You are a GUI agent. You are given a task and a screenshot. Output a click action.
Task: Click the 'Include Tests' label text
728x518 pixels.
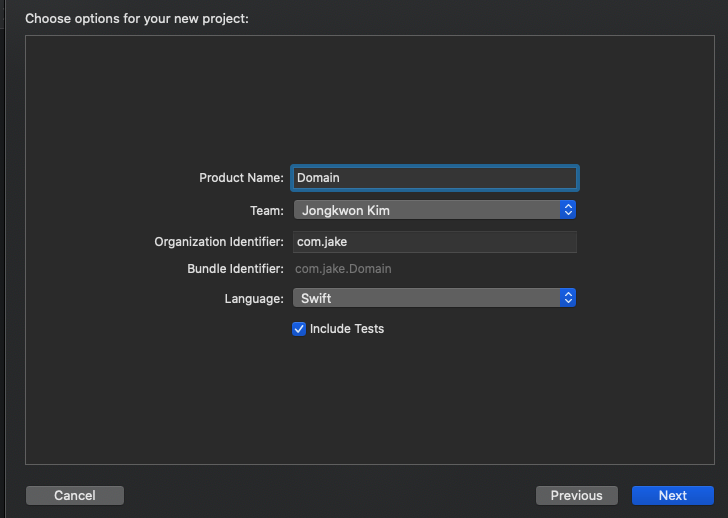click(x=347, y=328)
